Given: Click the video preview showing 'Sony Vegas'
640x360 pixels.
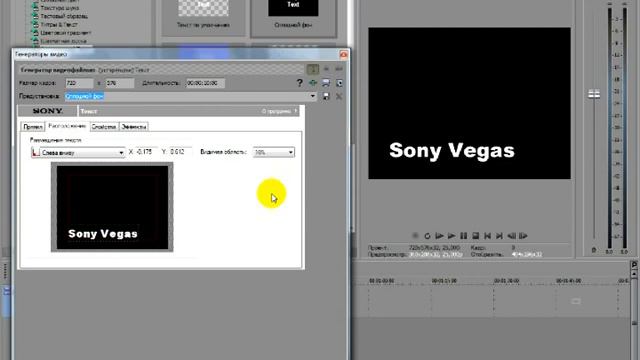Looking at the screenshot, I should pos(469,103).
